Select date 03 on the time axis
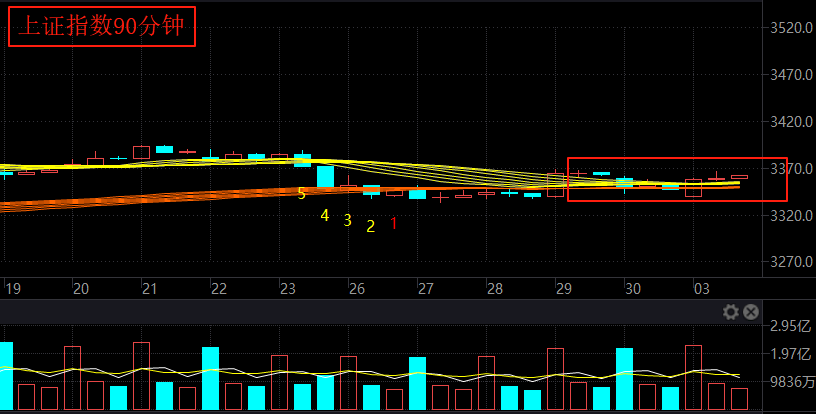The width and height of the screenshot is (816, 414). tap(702, 289)
